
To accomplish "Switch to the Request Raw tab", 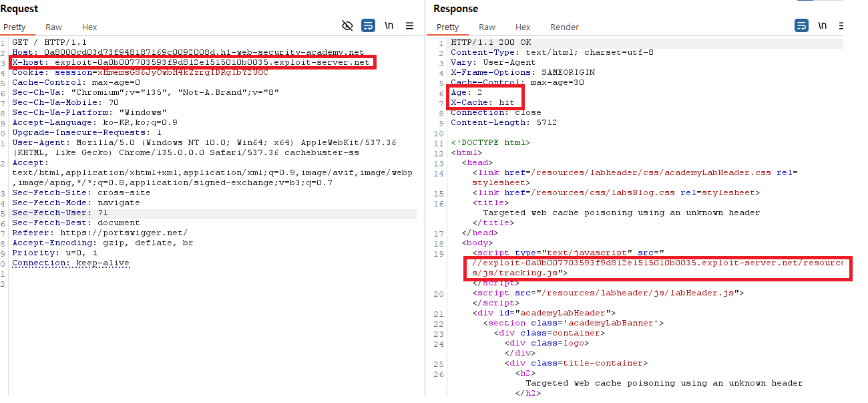I will click(x=54, y=27).
